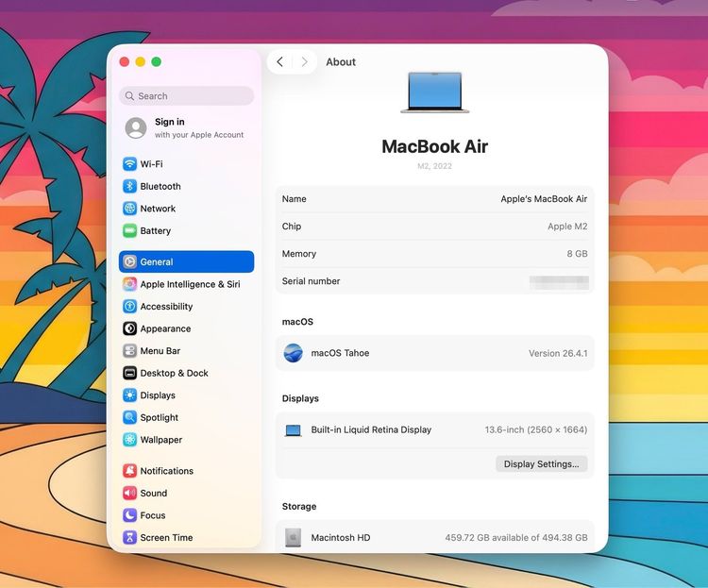
Task: Click the macOS Tahoe label
Action: pyautogui.click(x=340, y=353)
